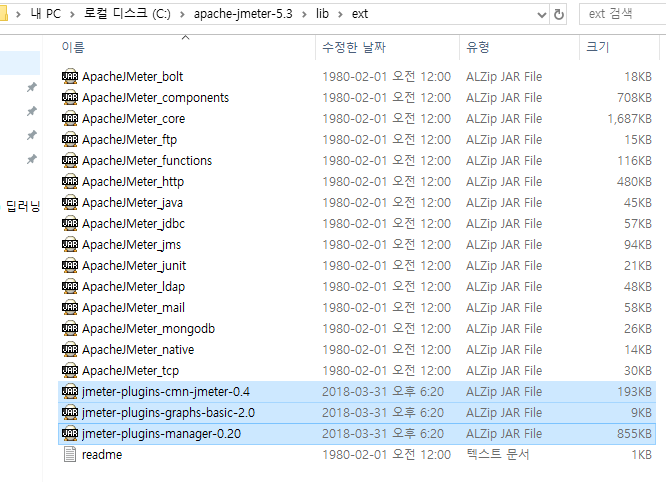This screenshot has width=666, height=482.
Task: Click the 855KB size cell
Action: pyautogui.click(x=635, y=434)
